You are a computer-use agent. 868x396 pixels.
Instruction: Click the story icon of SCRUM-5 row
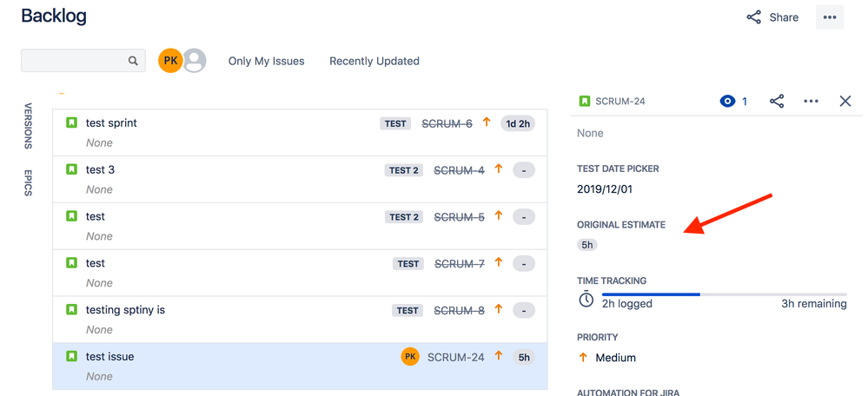pos(71,215)
